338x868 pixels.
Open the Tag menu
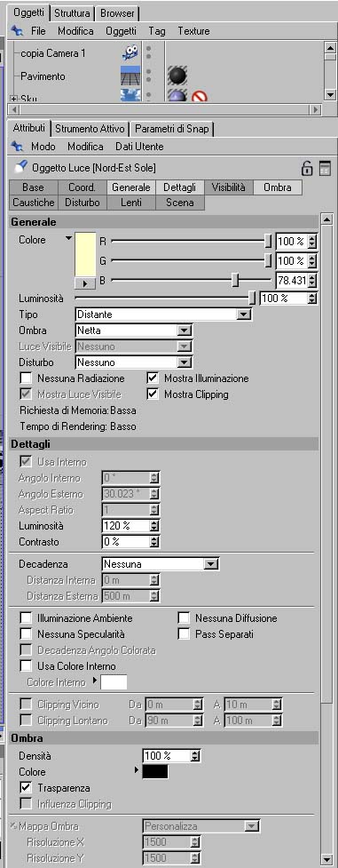(x=156, y=31)
